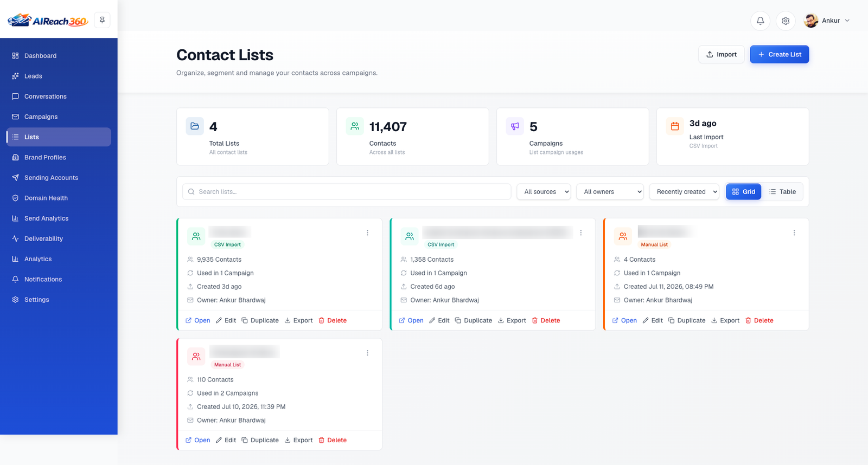
Task: Export the 1,358 Contacts list
Action: coord(512,320)
